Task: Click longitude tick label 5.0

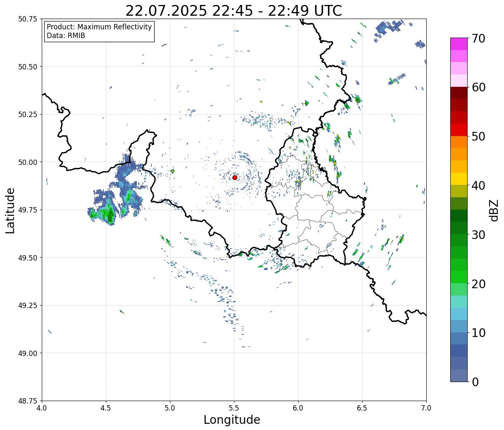Action: [x=170, y=408]
